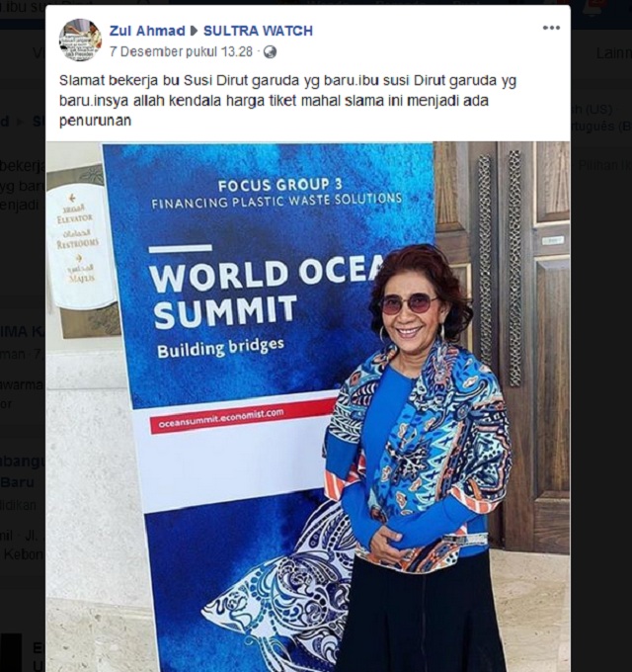
Task: Select the dimmed Lainnya tab behind the post
Action: 613,53
